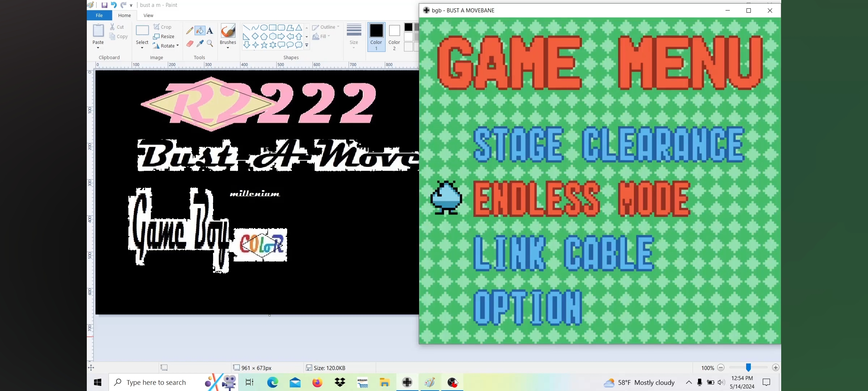The width and height of the screenshot is (868, 391).
Task: Switch to the View tab
Action: tap(148, 15)
